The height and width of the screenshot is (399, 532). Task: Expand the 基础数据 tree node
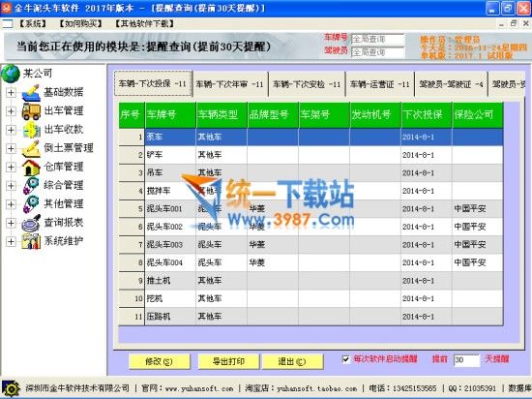pos(11,92)
